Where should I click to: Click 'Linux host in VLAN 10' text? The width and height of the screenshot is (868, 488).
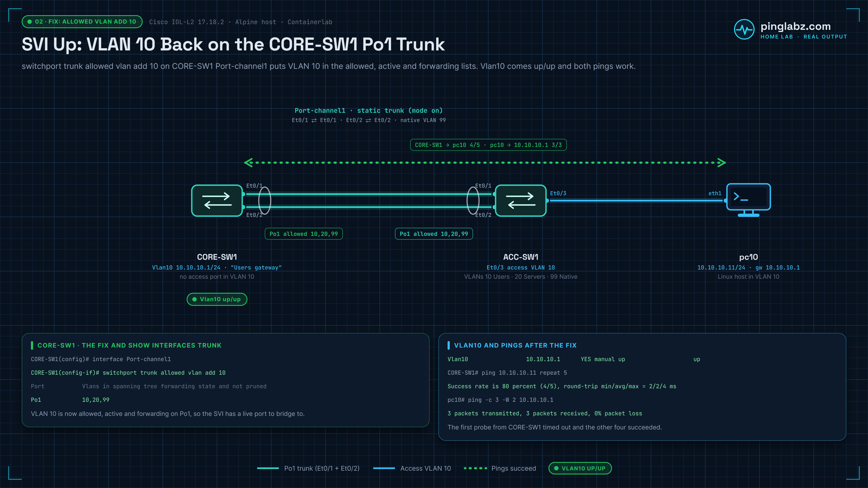click(748, 277)
